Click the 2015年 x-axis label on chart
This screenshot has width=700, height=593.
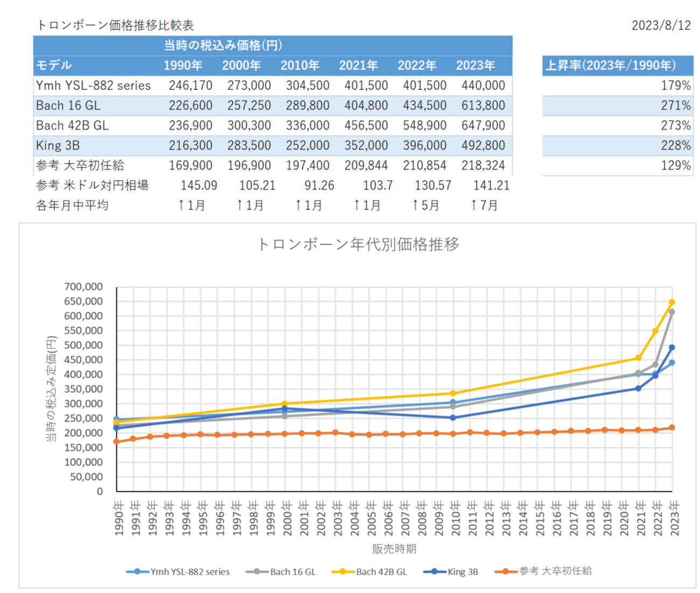point(540,518)
